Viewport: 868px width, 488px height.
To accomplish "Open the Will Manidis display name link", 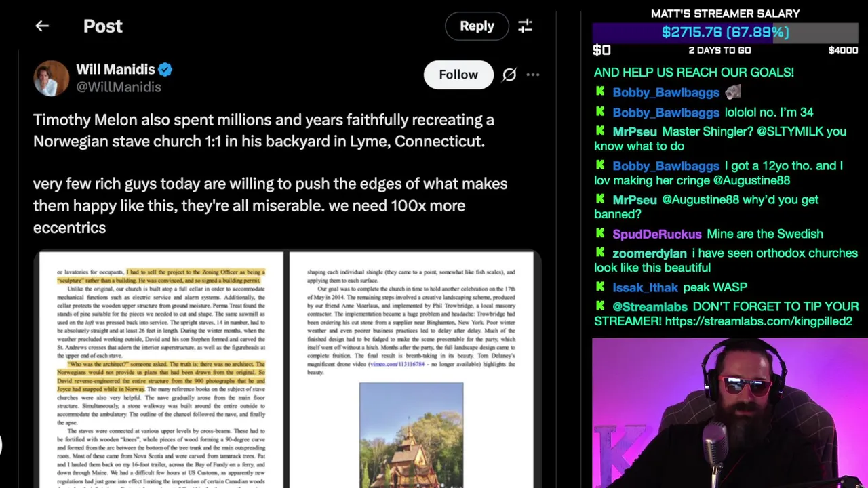I will [115, 69].
